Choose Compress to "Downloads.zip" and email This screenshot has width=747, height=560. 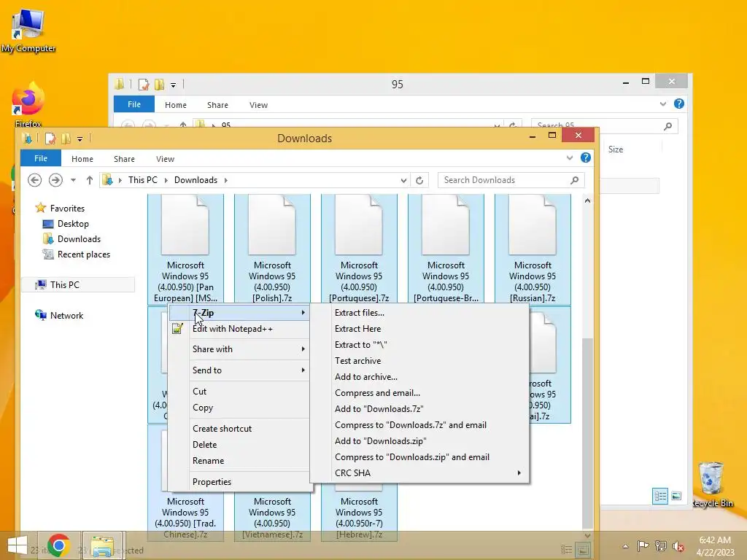(x=419, y=457)
